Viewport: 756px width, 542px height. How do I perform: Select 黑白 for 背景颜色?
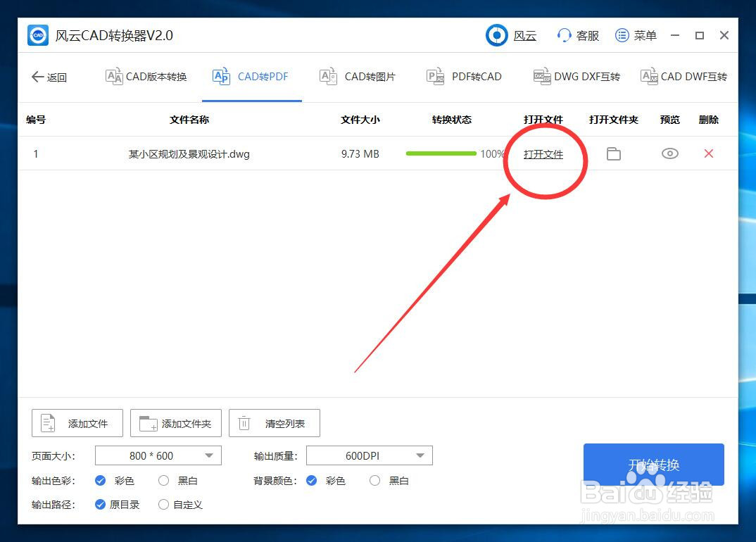click(374, 480)
